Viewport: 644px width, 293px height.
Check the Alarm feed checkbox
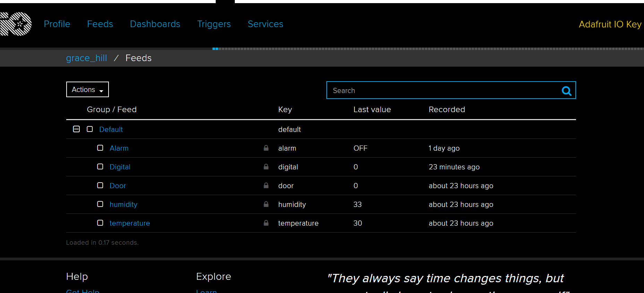pyautogui.click(x=100, y=148)
